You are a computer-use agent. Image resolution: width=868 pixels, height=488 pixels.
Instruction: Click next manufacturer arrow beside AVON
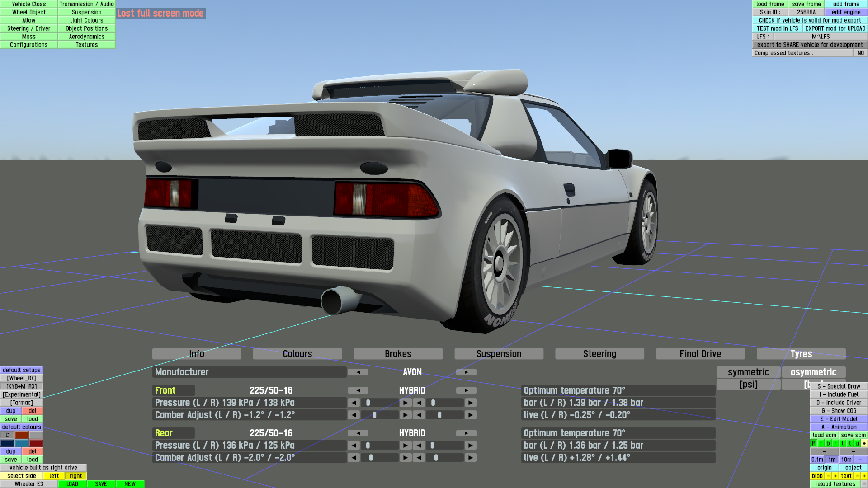(466, 372)
